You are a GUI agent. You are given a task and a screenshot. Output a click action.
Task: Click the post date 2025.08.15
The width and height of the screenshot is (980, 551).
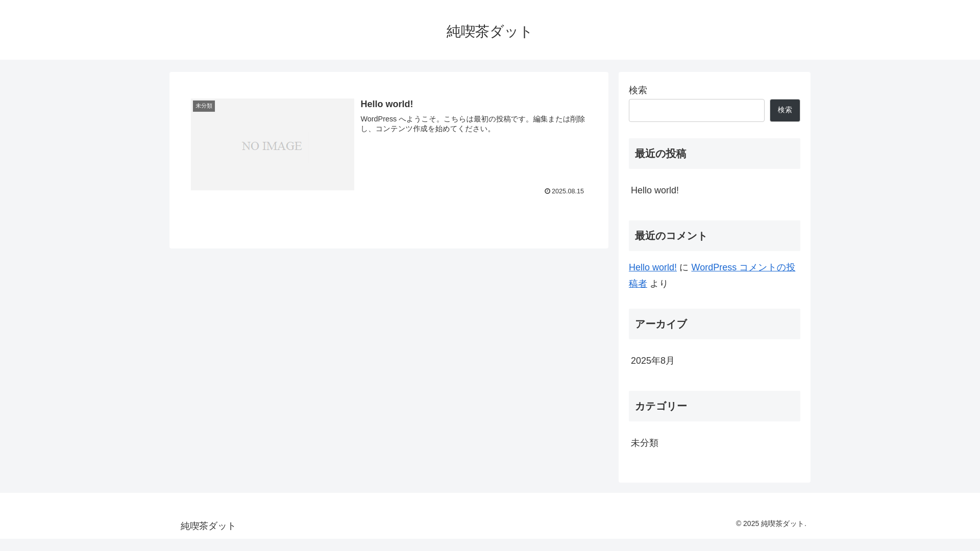pyautogui.click(x=568, y=191)
